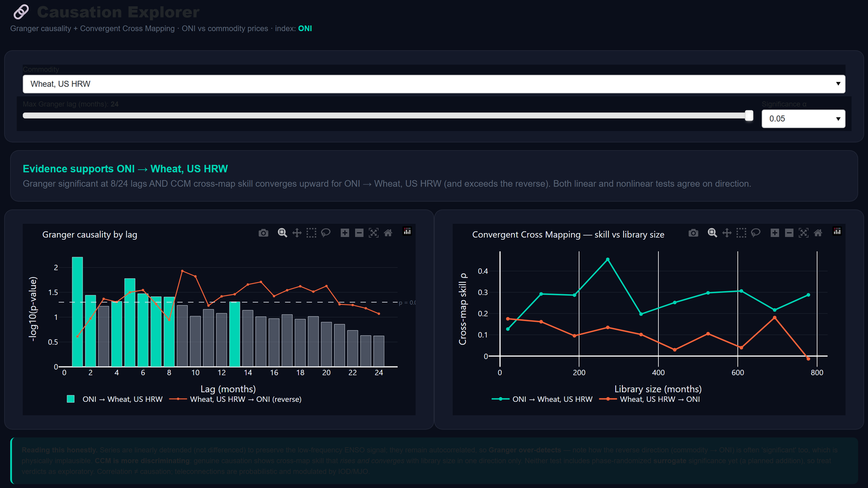This screenshot has height=488, width=868.
Task: Select Zoom tool in Convergent Cross Mapping toolbar
Action: pos(712,233)
